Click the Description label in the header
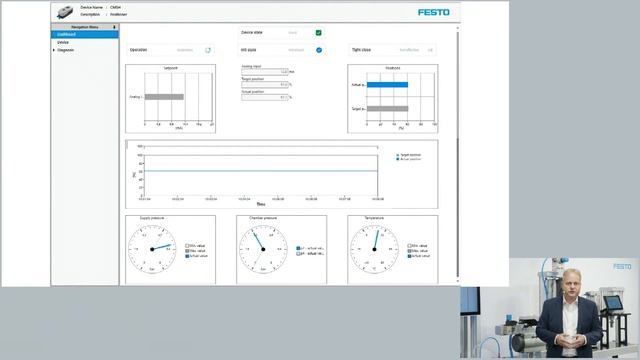The width and height of the screenshot is (640, 360). pos(90,14)
